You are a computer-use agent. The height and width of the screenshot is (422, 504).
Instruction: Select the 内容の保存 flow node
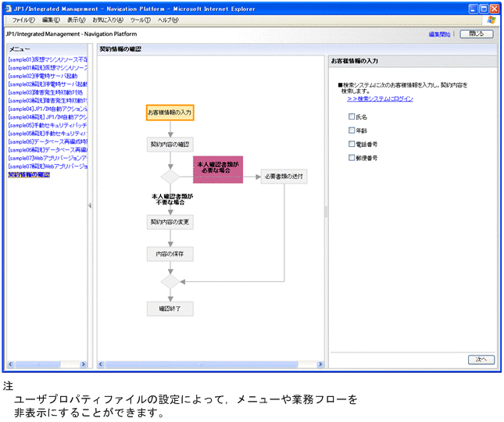tap(170, 254)
